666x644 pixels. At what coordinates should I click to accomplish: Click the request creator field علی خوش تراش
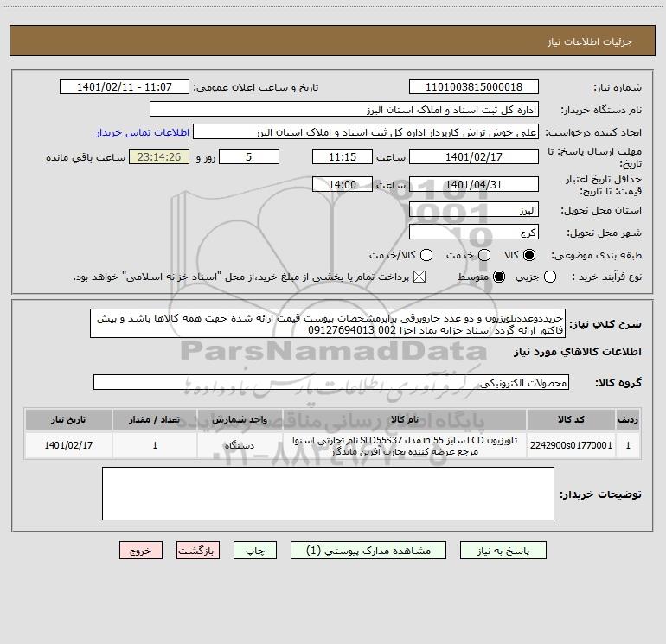click(x=366, y=132)
